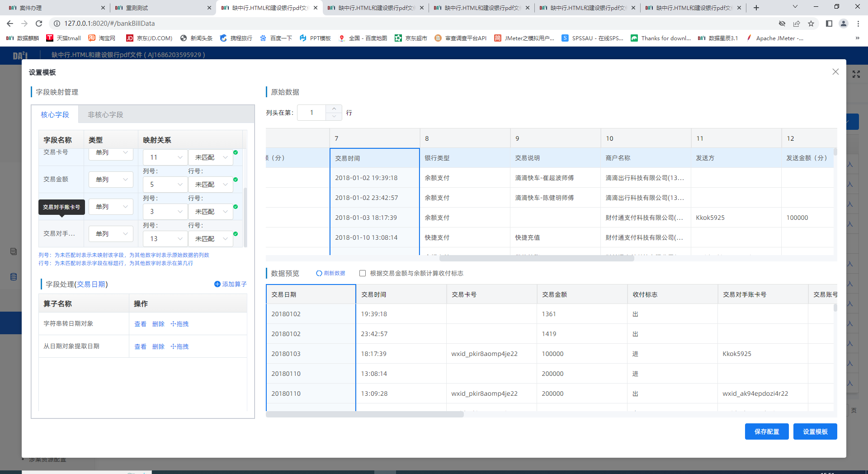Click 删除 for 字符串转日期对象
Image resolution: width=868 pixels, height=474 pixels.
tap(158, 324)
